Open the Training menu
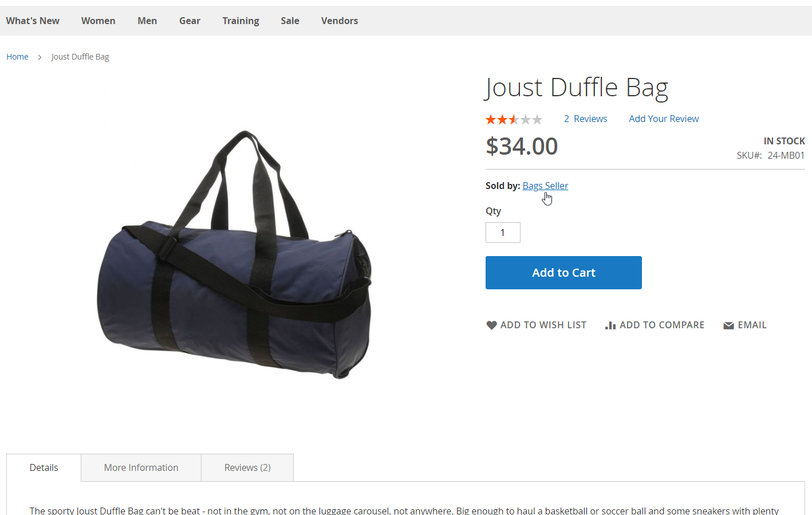 coord(241,21)
